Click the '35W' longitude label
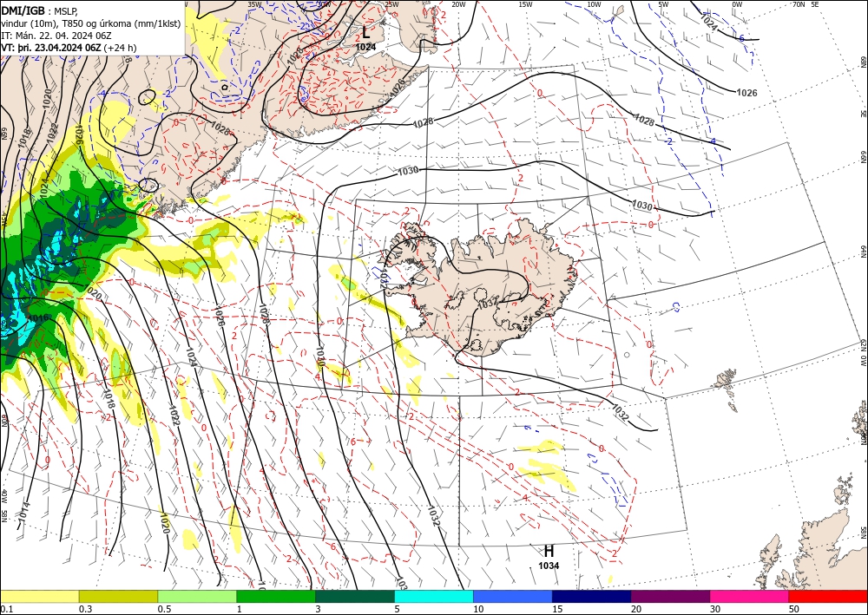Viewport: 868px width, 615px height. [254, 4]
